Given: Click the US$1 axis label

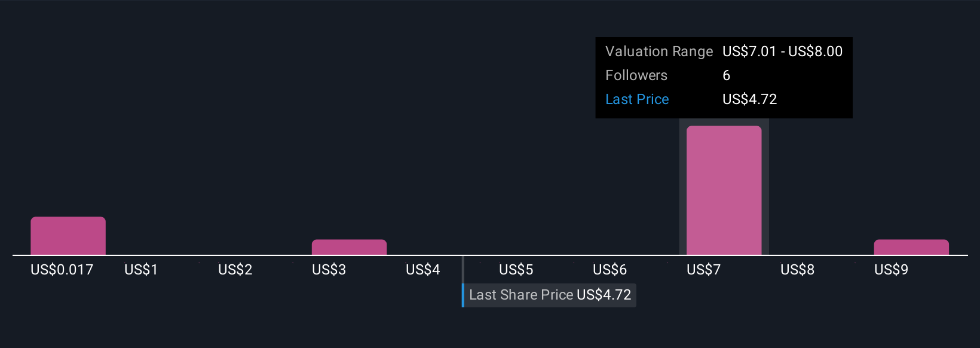Looking at the screenshot, I should 141,270.
